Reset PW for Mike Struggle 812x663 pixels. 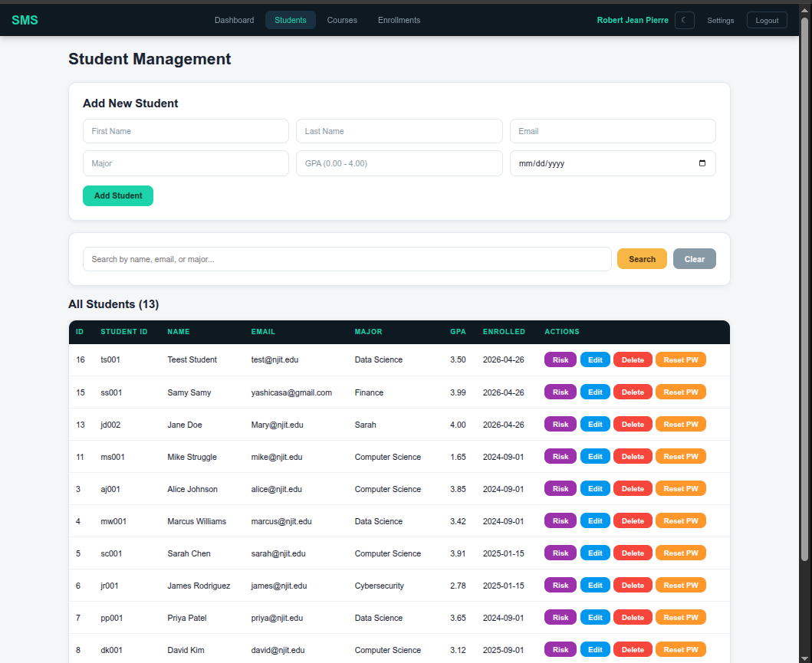680,457
